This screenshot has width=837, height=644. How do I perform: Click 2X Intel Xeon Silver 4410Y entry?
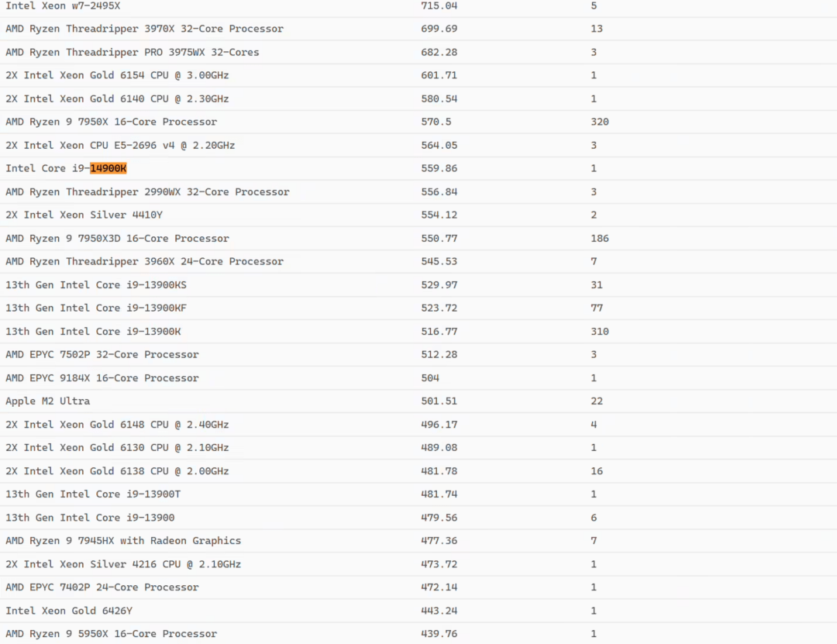tap(84, 215)
